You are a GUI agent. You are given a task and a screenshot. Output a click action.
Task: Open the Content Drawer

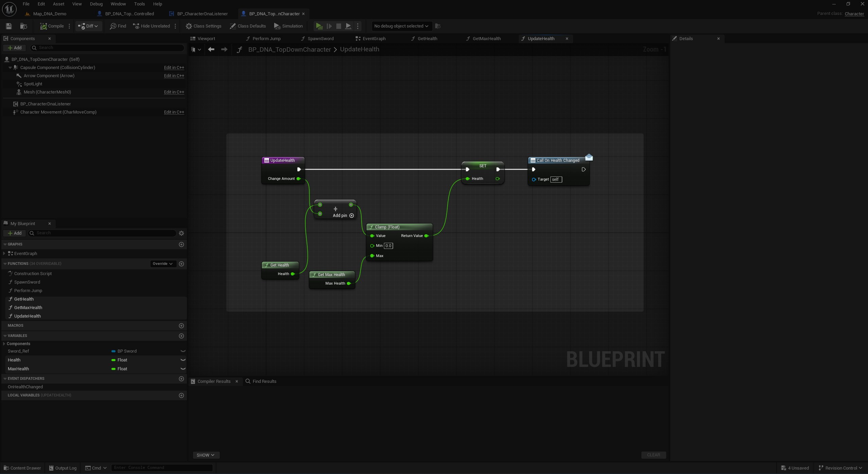pyautogui.click(x=22, y=468)
